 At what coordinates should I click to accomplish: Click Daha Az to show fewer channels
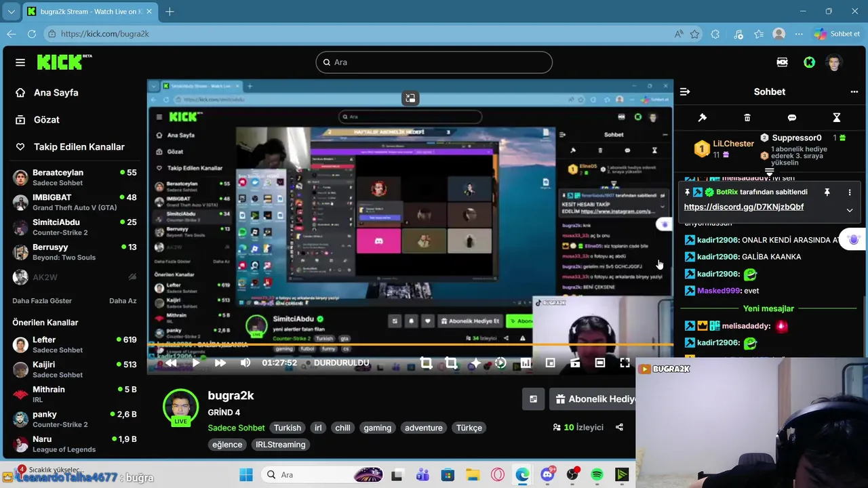(x=123, y=301)
